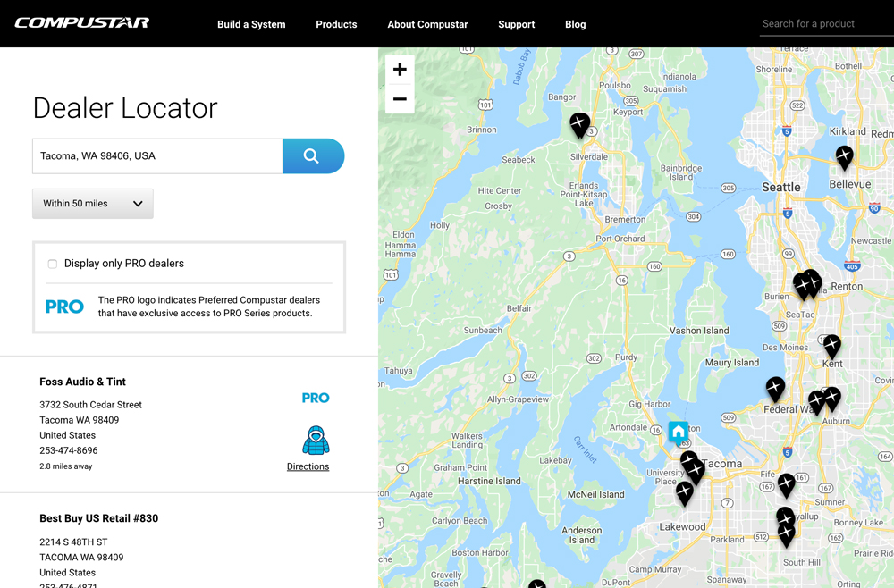Click the Dealer Locator heading

125,108
